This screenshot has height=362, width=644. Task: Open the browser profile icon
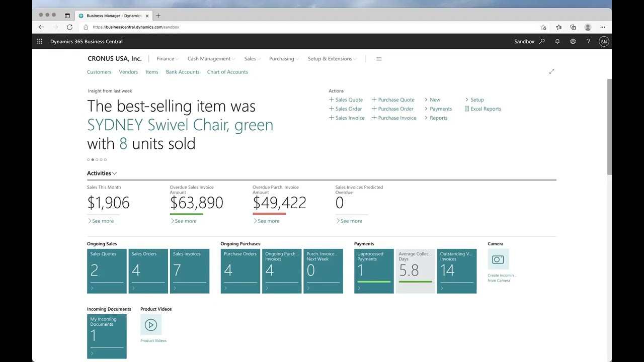[x=588, y=27]
